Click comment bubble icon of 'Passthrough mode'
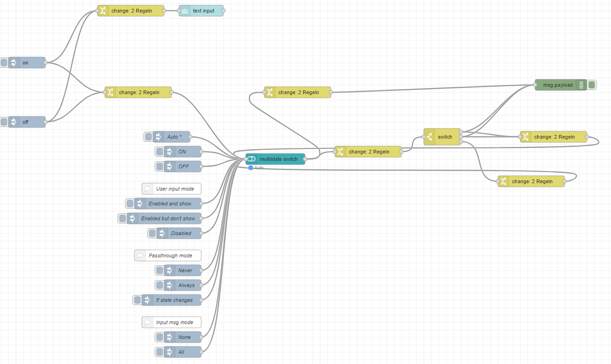The height and width of the screenshot is (364, 611). pyautogui.click(x=140, y=255)
